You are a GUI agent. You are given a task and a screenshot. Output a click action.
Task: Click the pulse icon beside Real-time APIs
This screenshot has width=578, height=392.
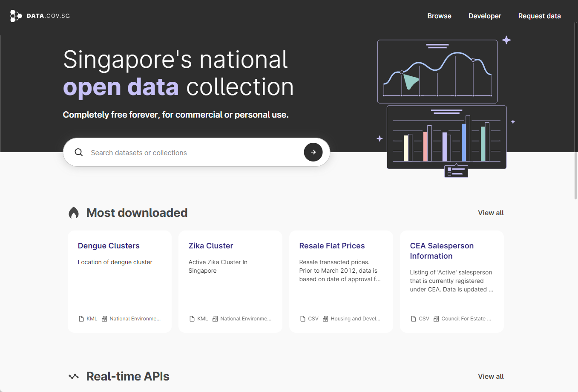tap(74, 376)
